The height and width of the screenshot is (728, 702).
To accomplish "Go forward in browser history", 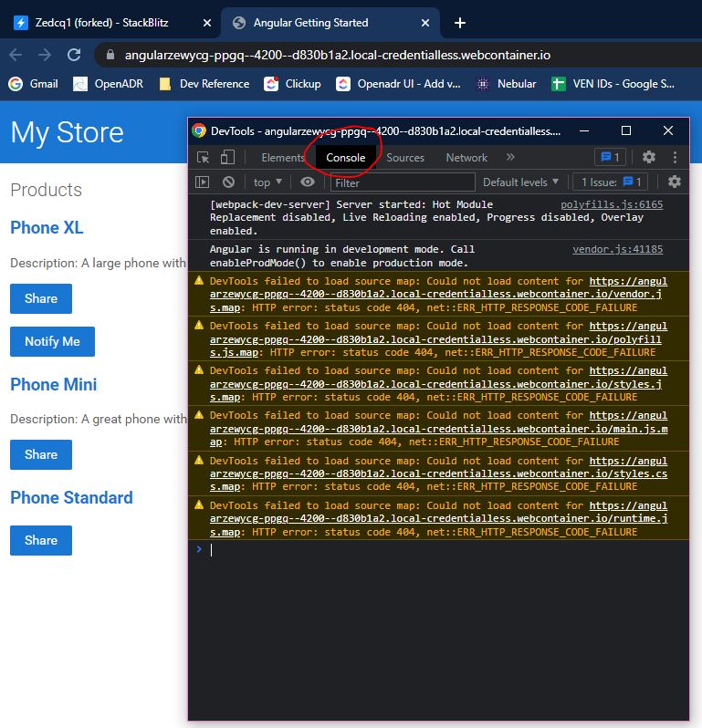I will (x=45, y=55).
